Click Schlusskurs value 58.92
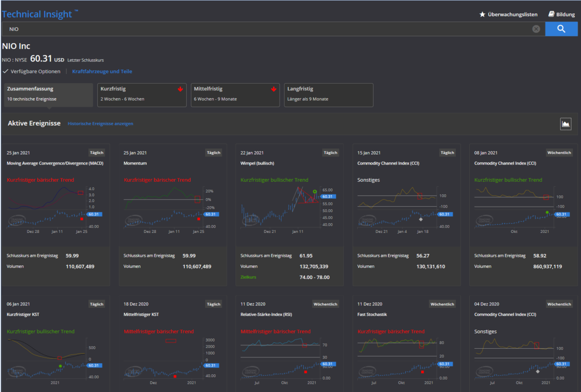This screenshot has height=392, width=581. 540,256
